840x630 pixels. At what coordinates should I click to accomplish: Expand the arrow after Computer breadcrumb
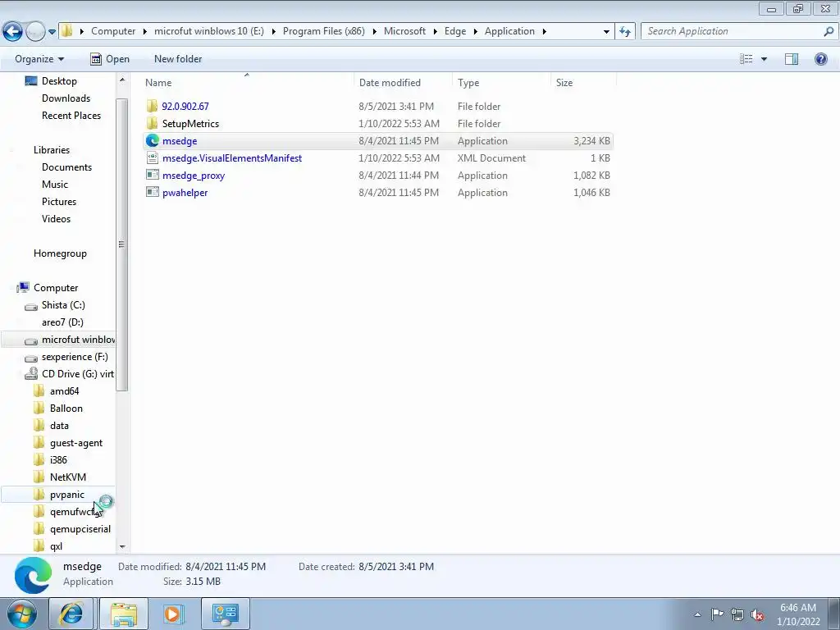point(144,32)
